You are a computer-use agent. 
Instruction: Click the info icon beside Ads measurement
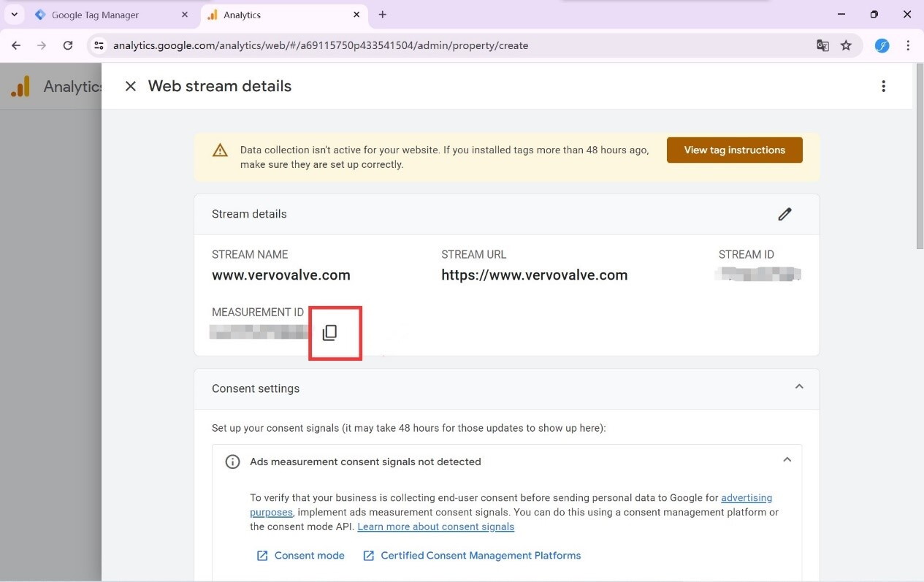point(232,462)
